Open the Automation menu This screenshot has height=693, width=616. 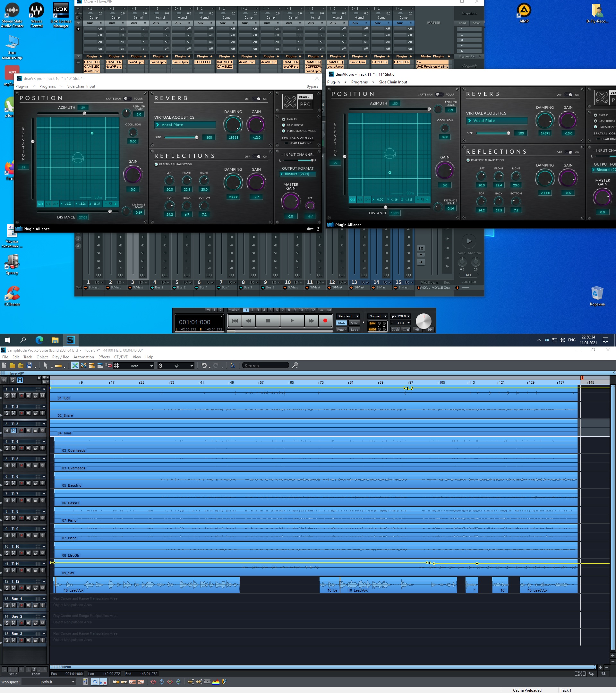click(83, 357)
